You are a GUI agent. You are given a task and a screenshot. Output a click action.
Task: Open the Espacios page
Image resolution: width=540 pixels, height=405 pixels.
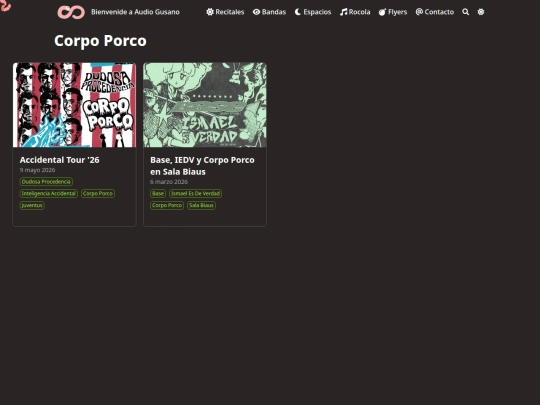pyautogui.click(x=313, y=12)
